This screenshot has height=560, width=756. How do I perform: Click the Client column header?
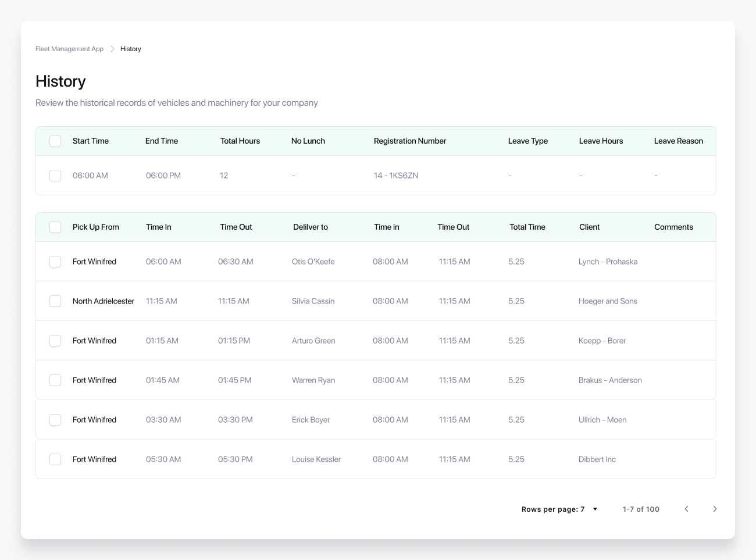(589, 227)
